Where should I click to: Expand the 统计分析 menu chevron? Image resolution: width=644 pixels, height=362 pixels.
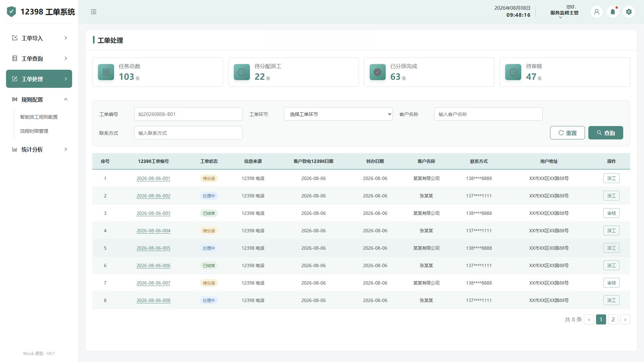tap(66, 149)
